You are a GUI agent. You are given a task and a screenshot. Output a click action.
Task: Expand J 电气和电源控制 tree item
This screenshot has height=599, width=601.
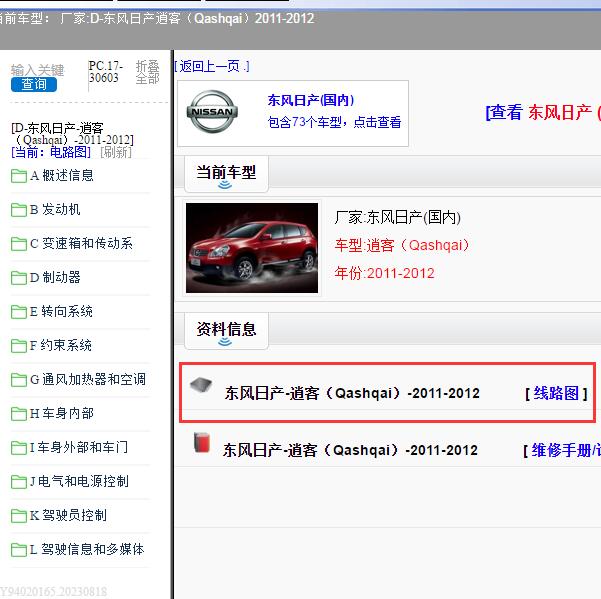coord(79,481)
